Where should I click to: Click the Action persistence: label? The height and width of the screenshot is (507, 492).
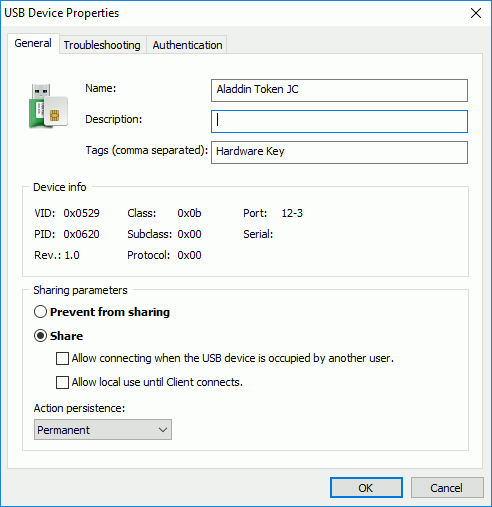coord(79,408)
